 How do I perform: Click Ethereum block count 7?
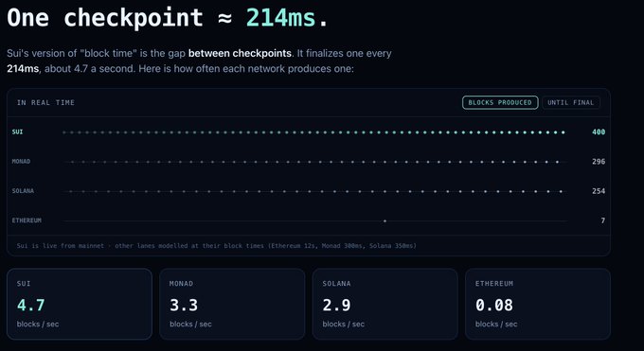point(603,220)
